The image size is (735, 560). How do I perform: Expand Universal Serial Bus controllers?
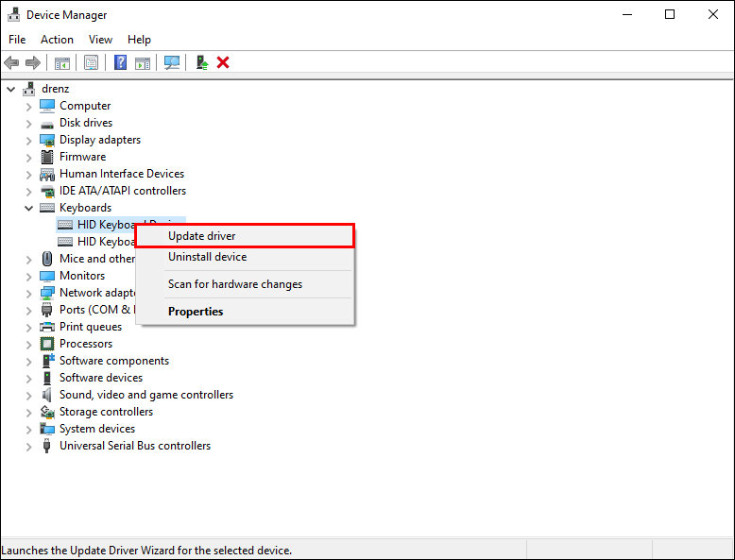tap(29, 446)
